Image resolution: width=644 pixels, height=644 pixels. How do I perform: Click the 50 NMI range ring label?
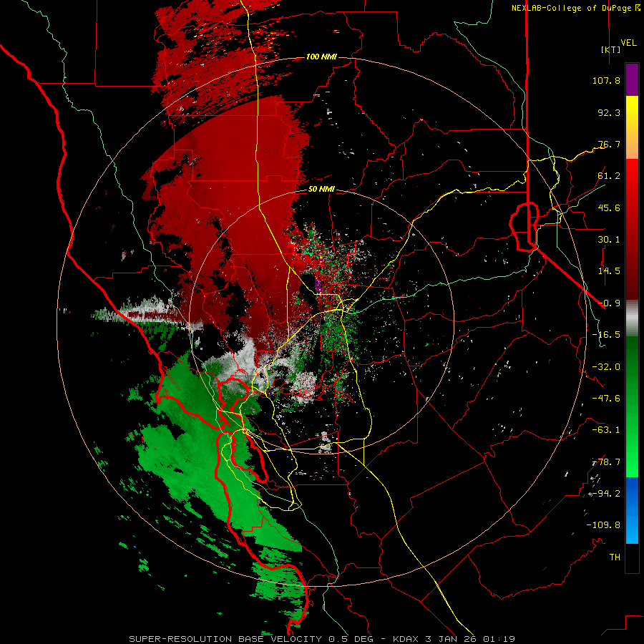[x=321, y=189]
